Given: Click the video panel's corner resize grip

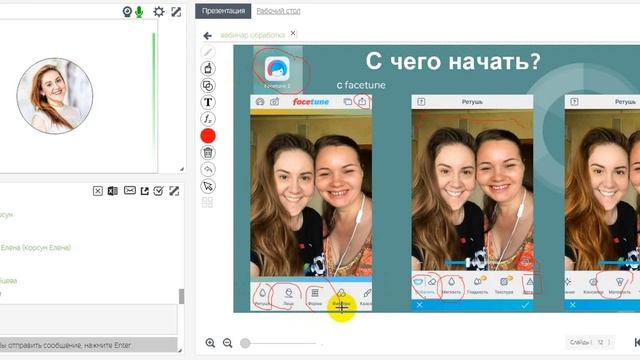Looking at the screenshot, I should click(x=181, y=169).
